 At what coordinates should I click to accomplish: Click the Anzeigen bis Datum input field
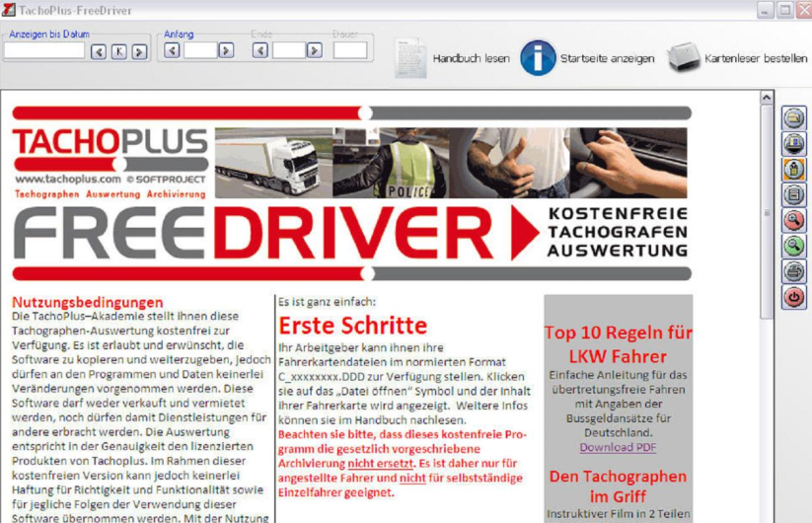[44, 50]
